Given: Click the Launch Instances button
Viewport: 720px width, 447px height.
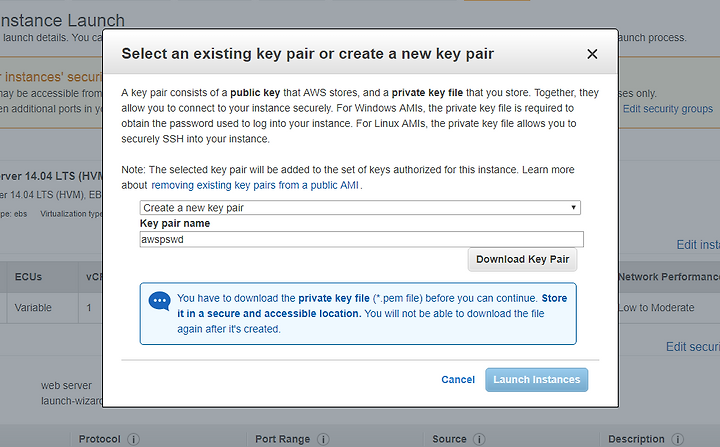Looking at the screenshot, I should (536, 380).
